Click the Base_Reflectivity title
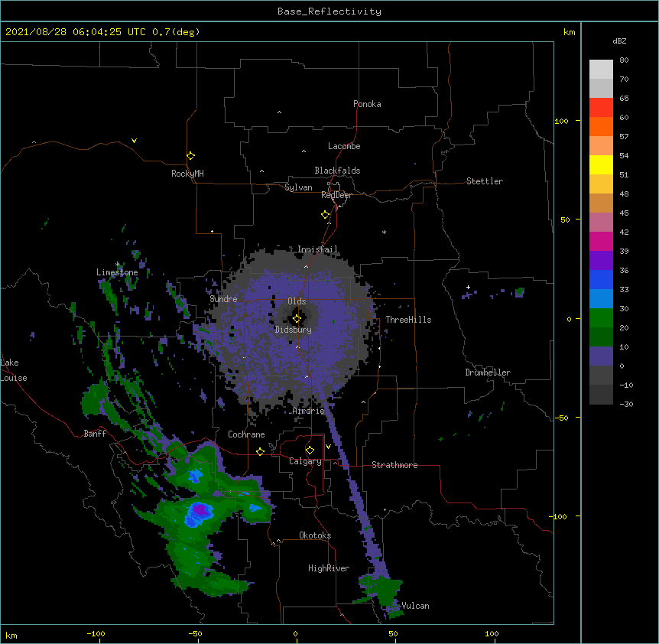 point(329,11)
